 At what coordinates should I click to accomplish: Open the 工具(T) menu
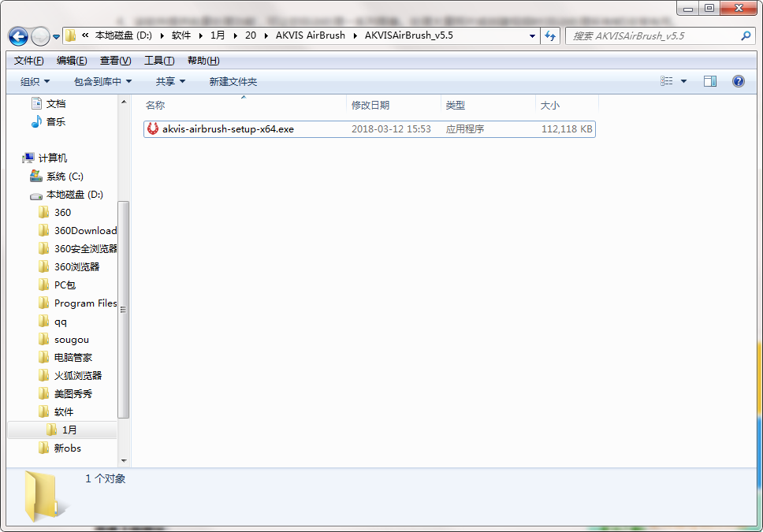159,61
